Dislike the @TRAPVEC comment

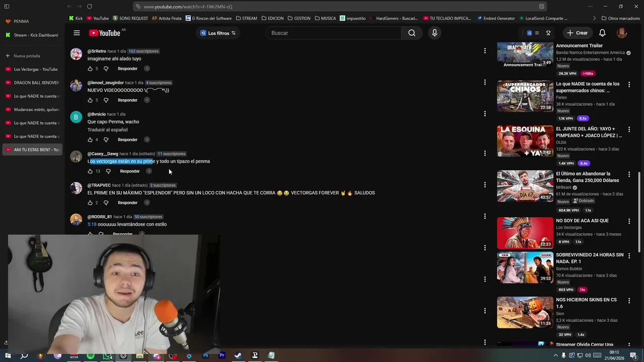click(x=106, y=203)
